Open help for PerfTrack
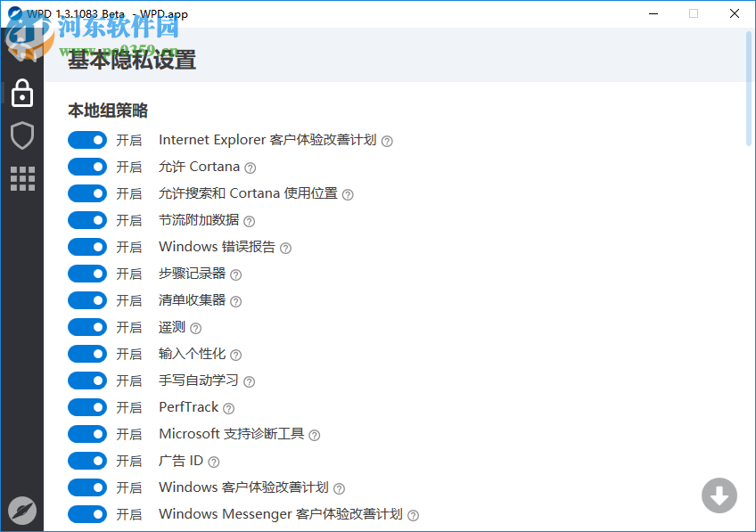This screenshot has height=532, width=756. pyautogui.click(x=229, y=407)
